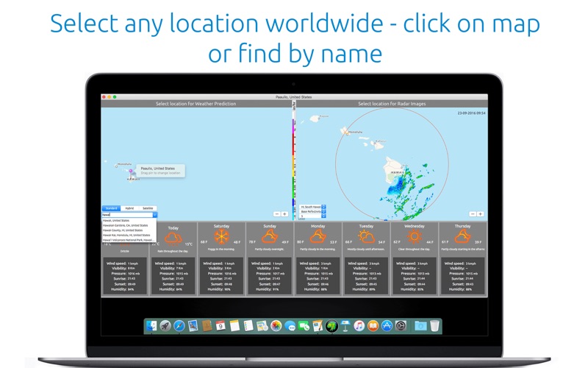Open the Downloads folder in the dock

click(420, 325)
